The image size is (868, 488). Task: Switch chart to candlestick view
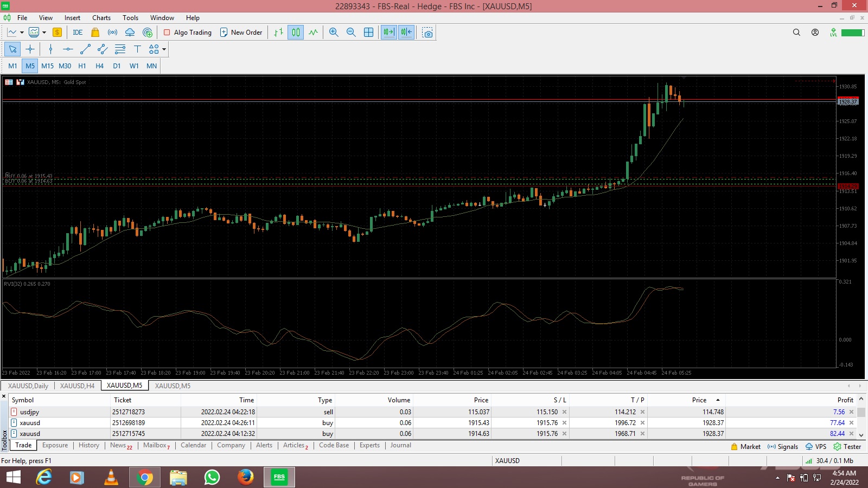click(x=296, y=33)
